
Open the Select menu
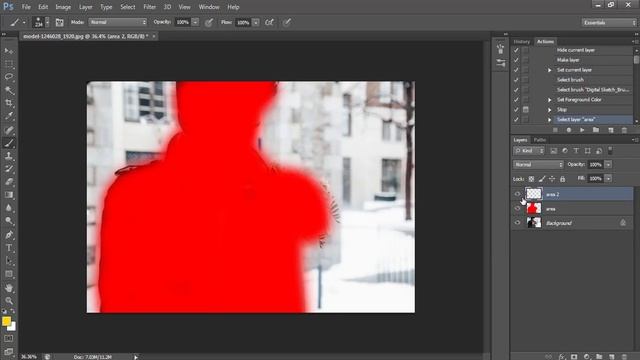[x=127, y=7]
